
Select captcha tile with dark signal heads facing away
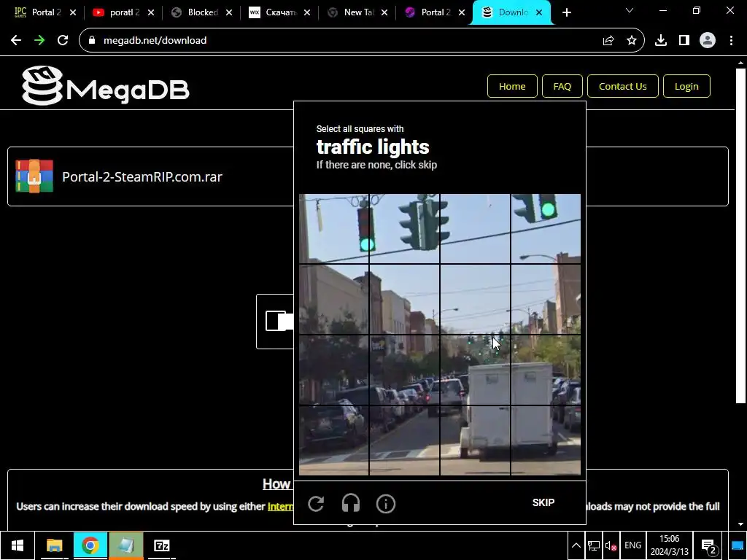[404, 228]
